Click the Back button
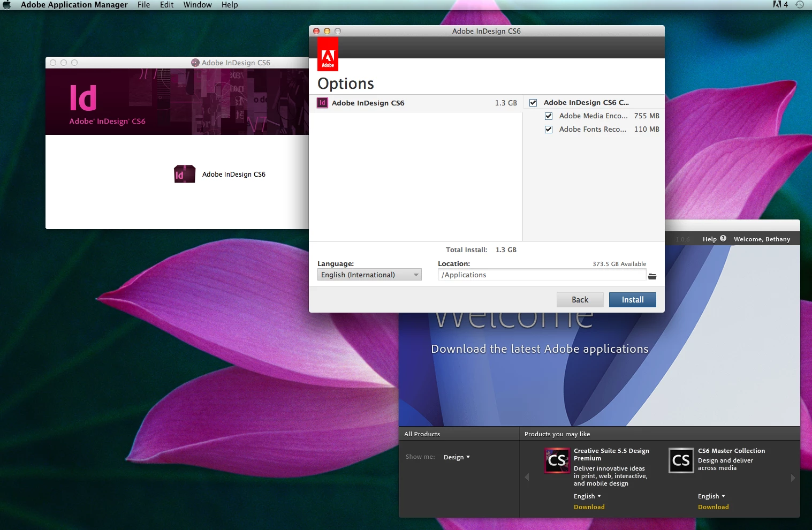This screenshot has width=812, height=530. tap(580, 300)
